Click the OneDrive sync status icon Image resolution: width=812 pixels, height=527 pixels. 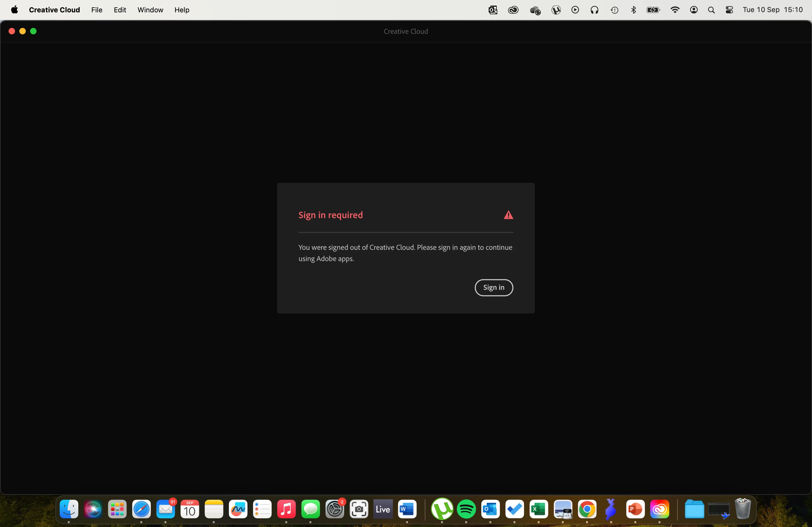coord(535,10)
